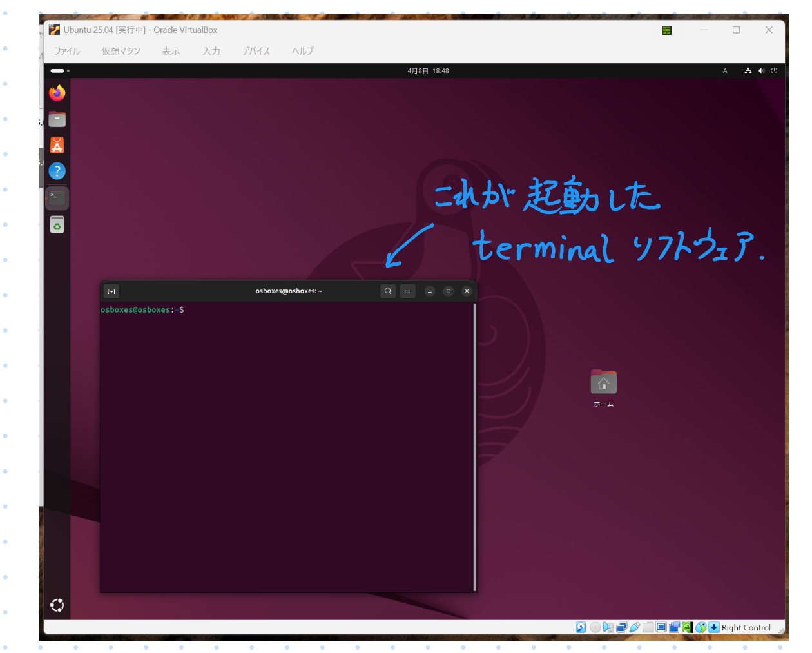Open the Help question-mark icon in dock
The height and width of the screenshot is (653, 812).
coord(57,171)
